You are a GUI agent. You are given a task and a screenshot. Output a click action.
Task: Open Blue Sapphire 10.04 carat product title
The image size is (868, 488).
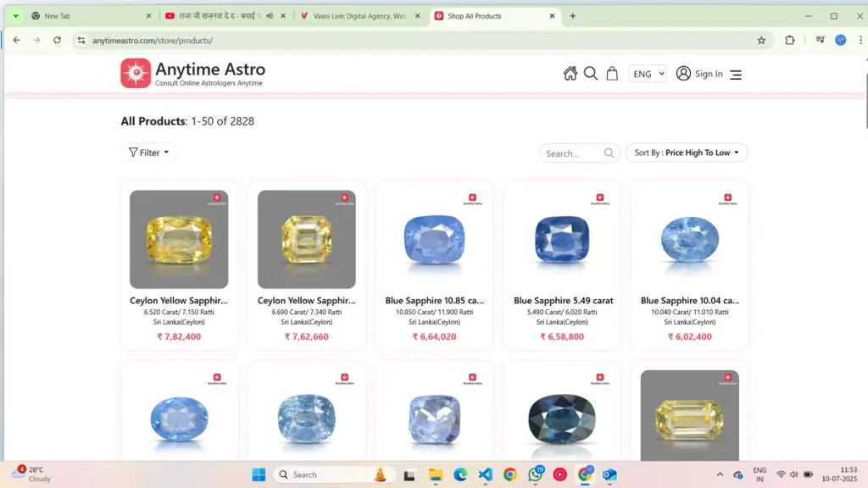pos(690,301)
